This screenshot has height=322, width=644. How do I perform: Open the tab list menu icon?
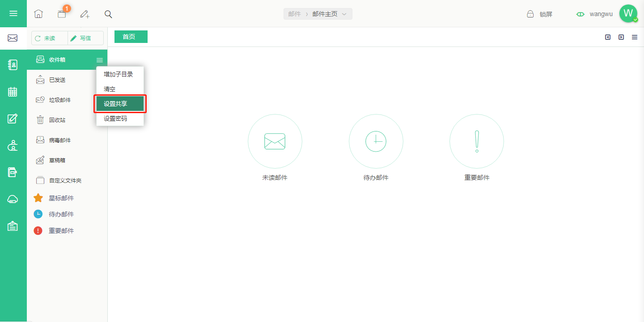pos(635,37)
